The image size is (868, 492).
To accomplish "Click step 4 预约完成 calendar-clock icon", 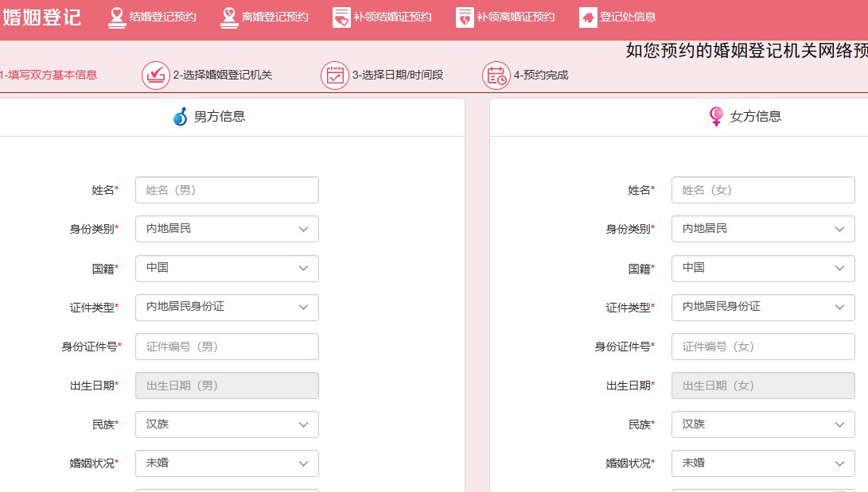I will (x=496, y=76).
